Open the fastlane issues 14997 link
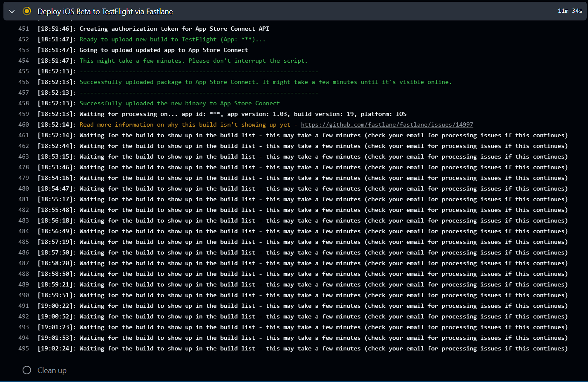This screenshot has height=382, width=588. coord(387,124)
